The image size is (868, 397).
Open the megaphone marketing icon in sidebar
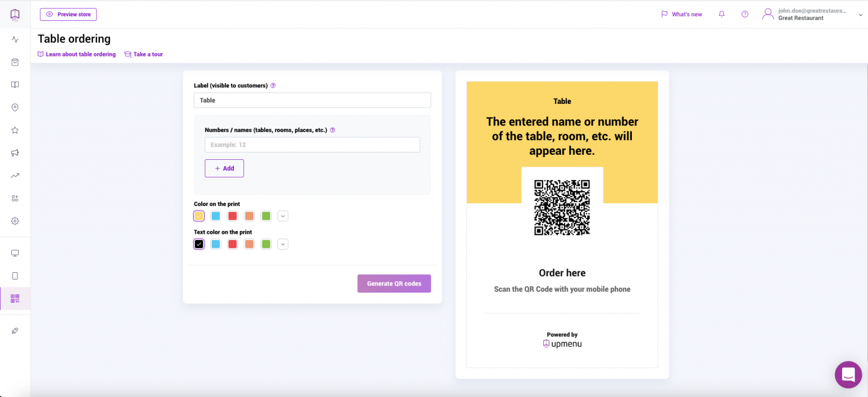click(15, 153)
